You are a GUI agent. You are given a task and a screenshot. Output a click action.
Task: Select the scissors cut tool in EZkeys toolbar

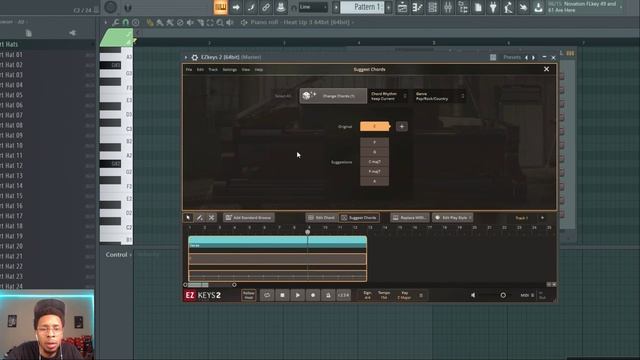tap(211, 218)
